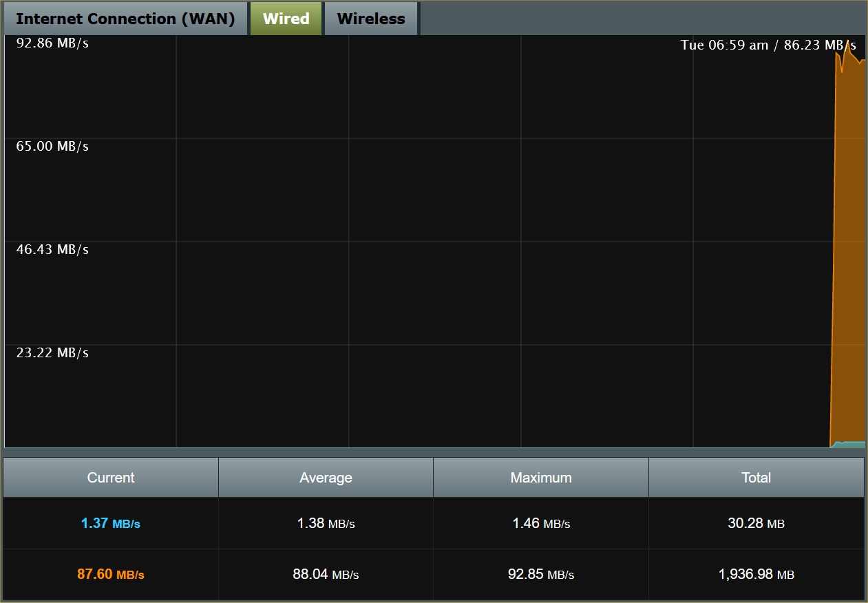Select the 30.28 MB total cell

point(756,523)
